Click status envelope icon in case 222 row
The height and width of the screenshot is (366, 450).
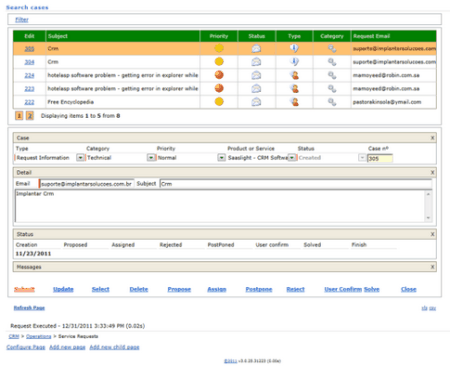coord(256,102)
